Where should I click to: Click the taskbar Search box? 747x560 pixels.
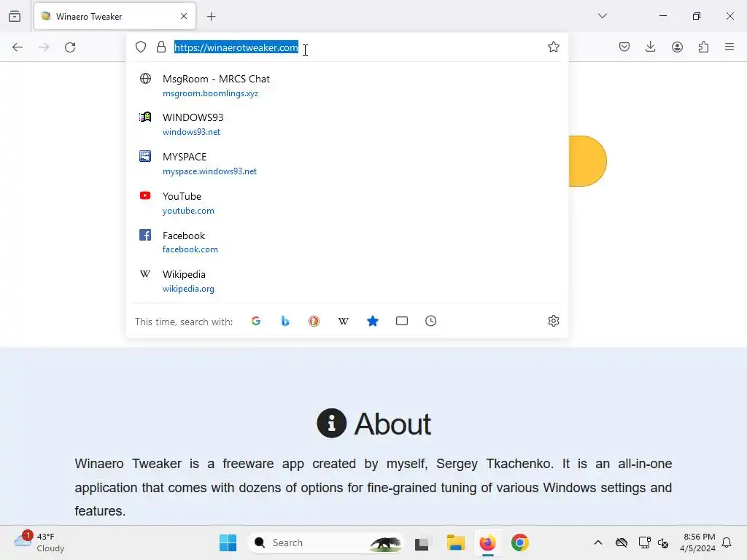click(x=325, y=542)
